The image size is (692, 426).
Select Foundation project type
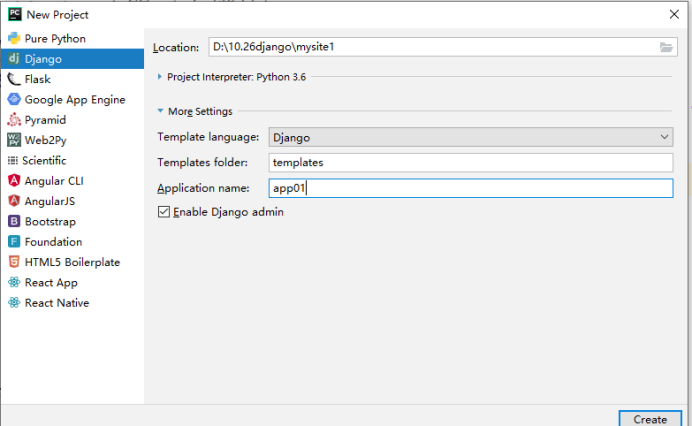[72, 241]
